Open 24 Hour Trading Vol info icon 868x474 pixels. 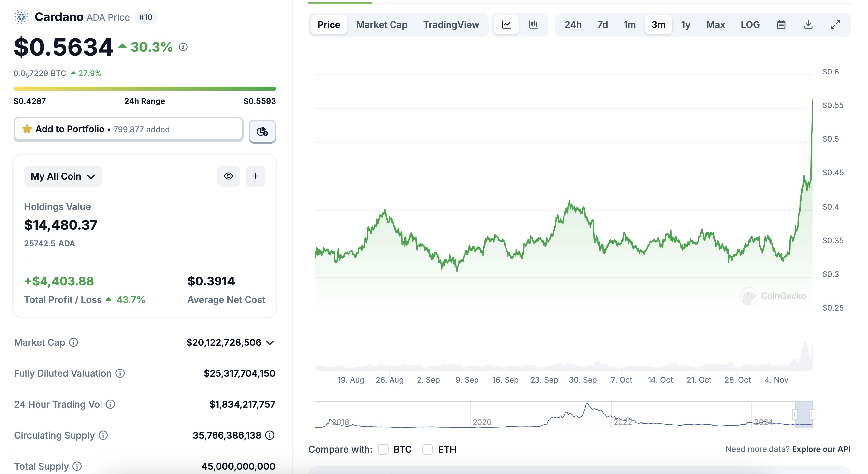[x=110, y=404]
